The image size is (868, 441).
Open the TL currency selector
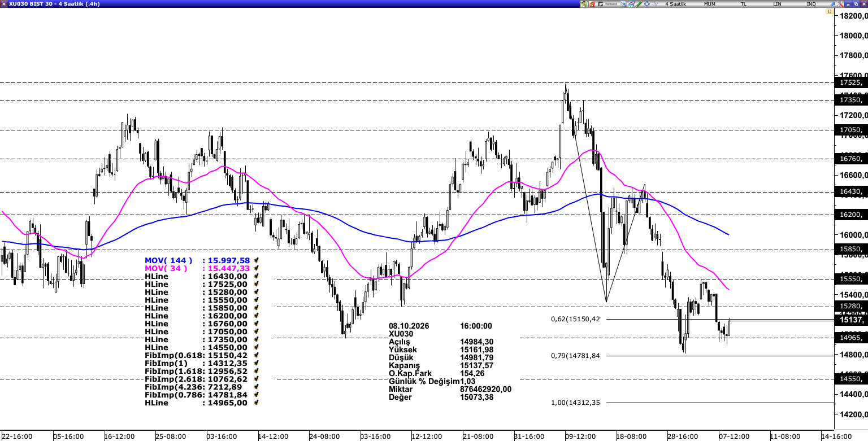pos(743,4)
